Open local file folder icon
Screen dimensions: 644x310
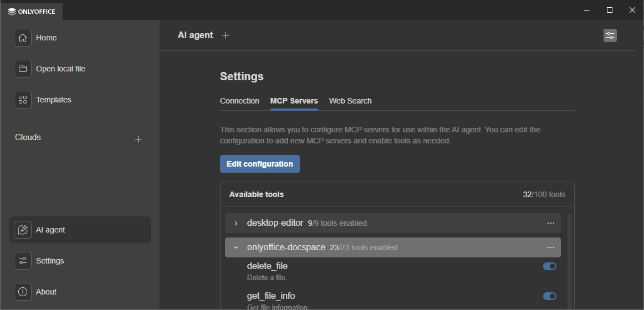click(x=23, y=69)
